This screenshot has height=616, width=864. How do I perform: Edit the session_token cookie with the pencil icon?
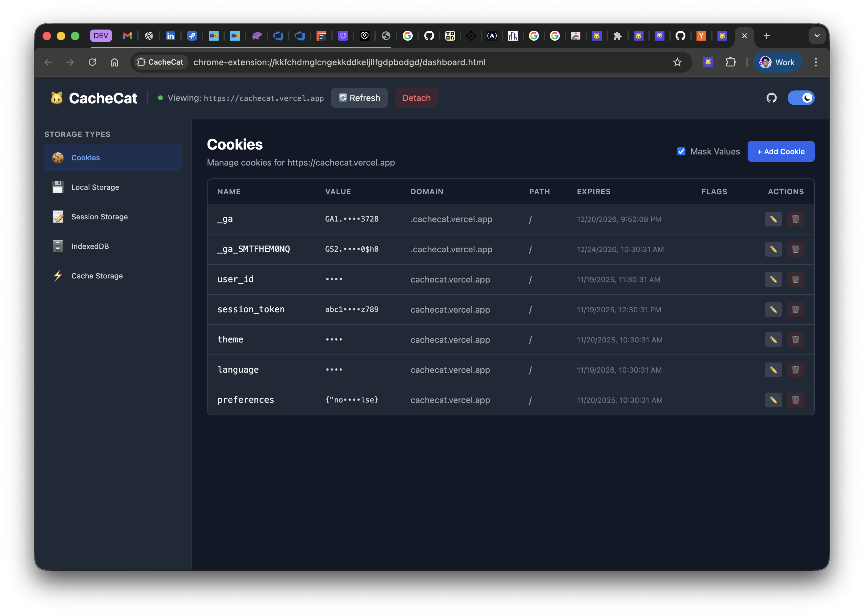coord(773,310)
